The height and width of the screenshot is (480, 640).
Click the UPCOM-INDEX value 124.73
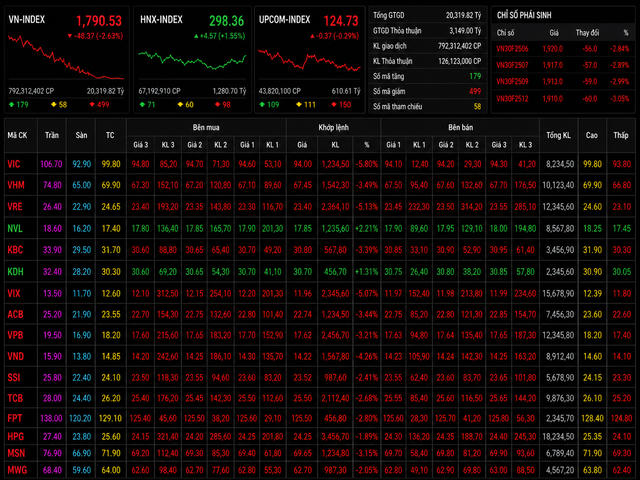[341, 20]
